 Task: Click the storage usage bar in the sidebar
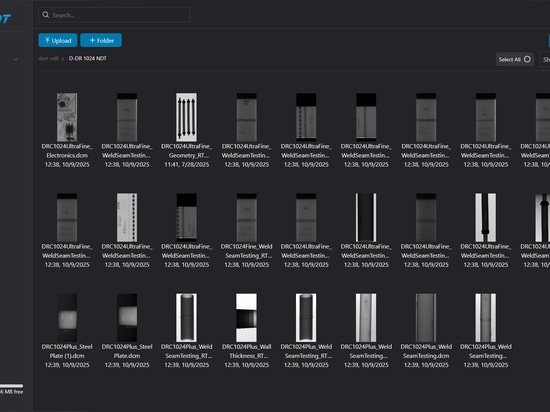pos(11,386)
